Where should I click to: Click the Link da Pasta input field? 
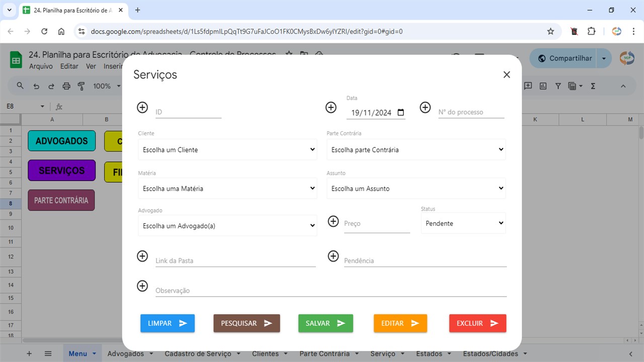[x=235, y=260]
